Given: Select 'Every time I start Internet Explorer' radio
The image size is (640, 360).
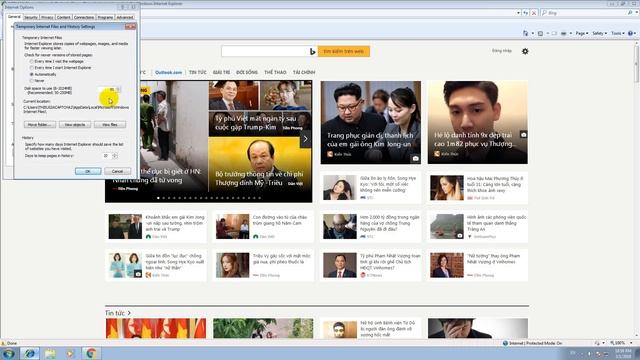Looking at the screenshot, I should pos(31,68).
